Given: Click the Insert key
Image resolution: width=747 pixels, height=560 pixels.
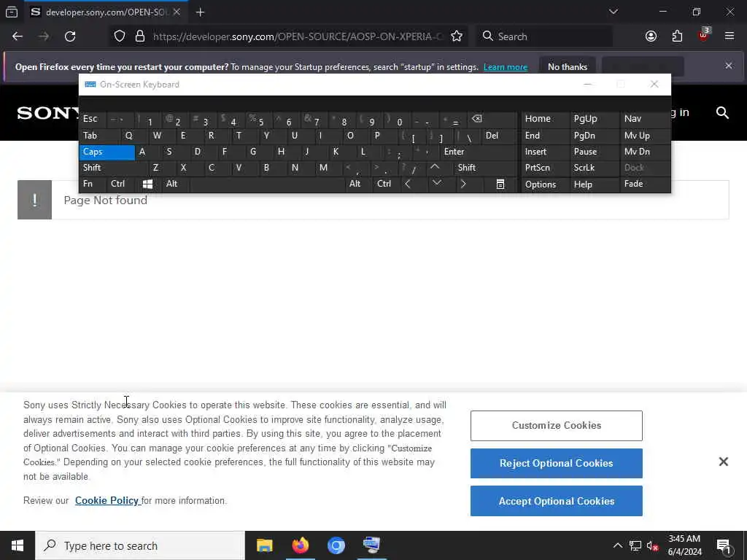Looking at the screenshot, I should [545, 152].
